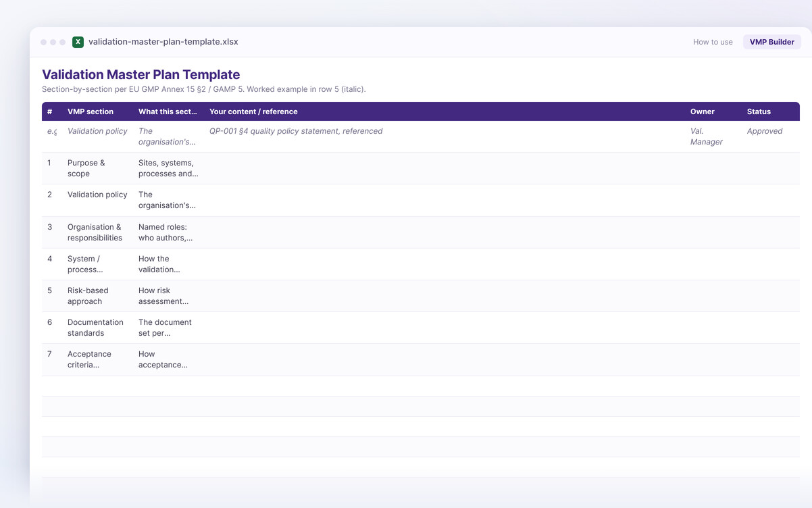Viewport: 812px width, 508px height.
Task: Click the Owner cell for Organisation & responsibilities row
Action: (x=713, y=232)
